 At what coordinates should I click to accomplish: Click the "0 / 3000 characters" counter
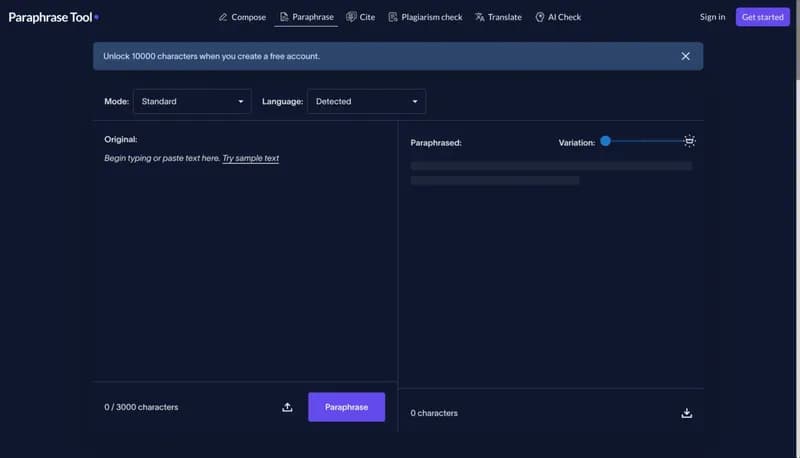[x=141, y=407]
